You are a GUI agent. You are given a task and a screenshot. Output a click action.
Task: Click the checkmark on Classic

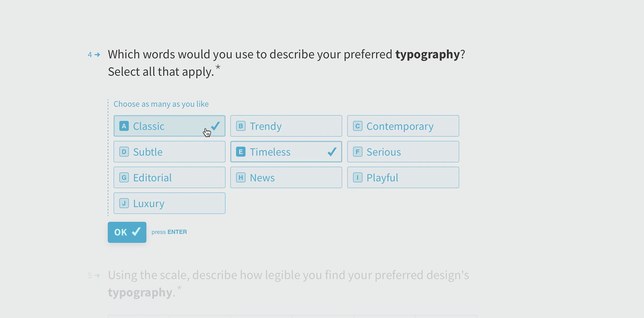[216, 126]
